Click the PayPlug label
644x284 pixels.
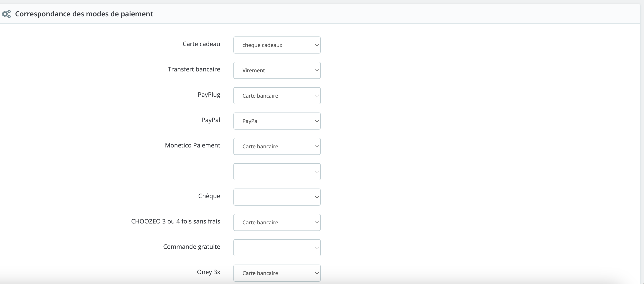click(209, 95)
